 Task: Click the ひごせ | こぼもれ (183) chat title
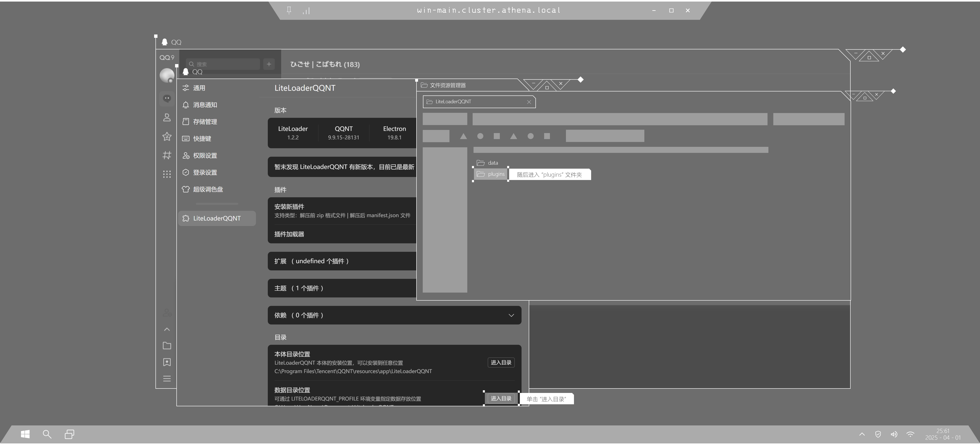tap(325, 64)
